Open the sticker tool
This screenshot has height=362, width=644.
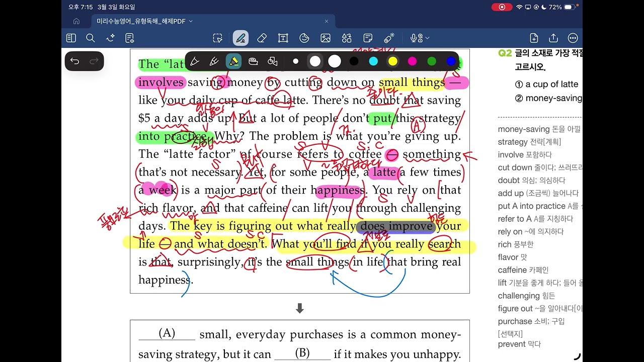pos(304,38)
